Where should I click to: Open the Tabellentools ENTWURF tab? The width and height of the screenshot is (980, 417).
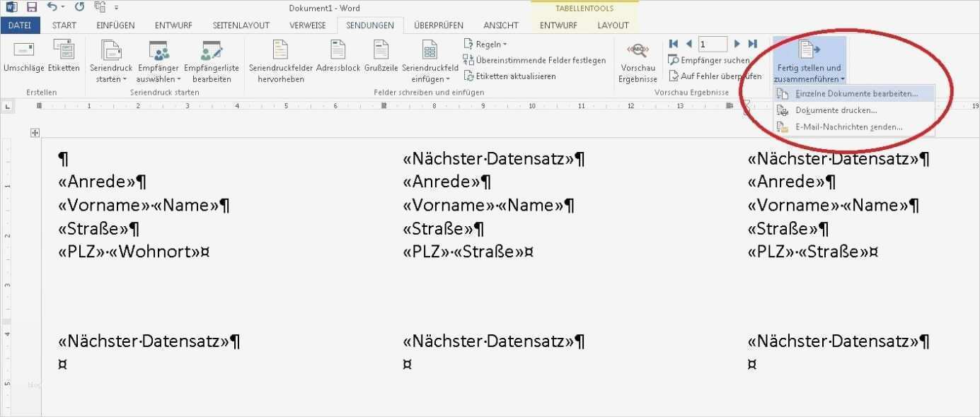pyautogui.click(x=558, y=25)
